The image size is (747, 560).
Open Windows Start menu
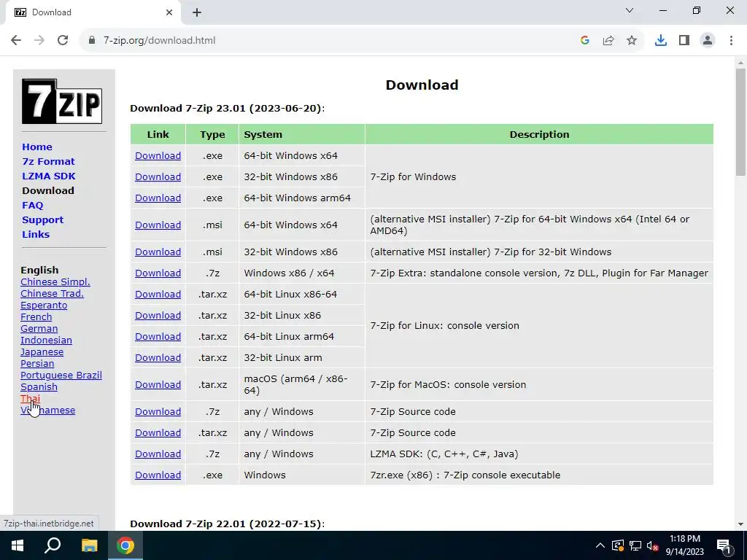pos(18,545)
